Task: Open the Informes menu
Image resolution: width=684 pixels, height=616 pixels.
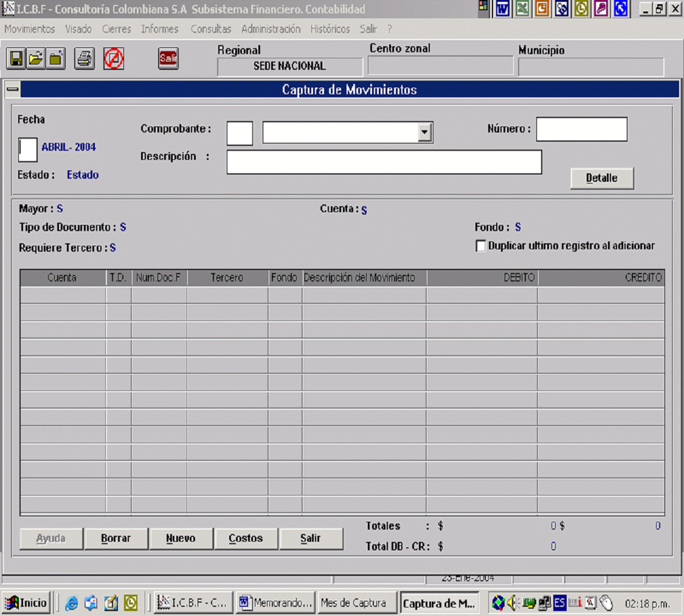Action: (160, 29)
